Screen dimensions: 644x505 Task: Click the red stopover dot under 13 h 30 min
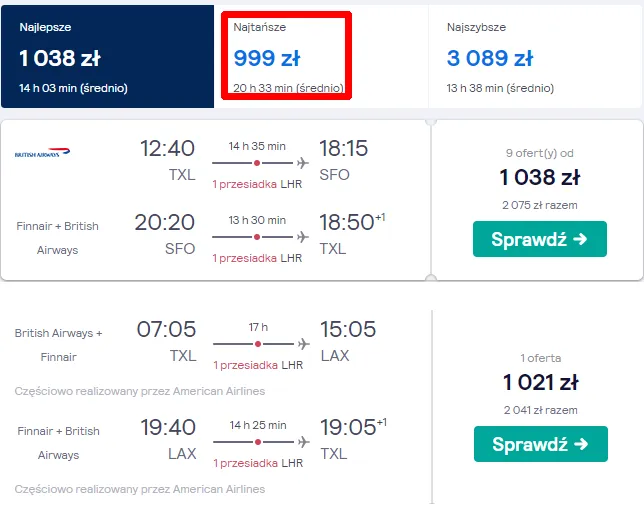[257, 237]
